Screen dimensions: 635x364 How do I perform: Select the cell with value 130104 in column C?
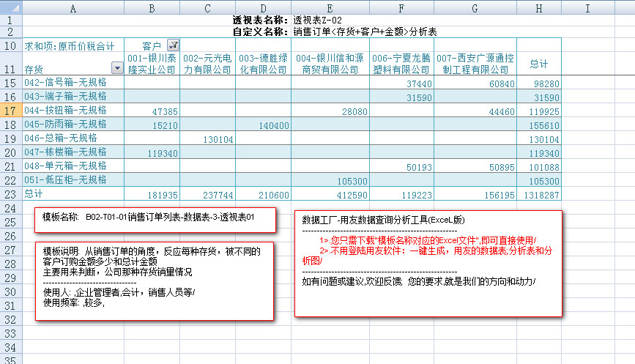(208, 139)
